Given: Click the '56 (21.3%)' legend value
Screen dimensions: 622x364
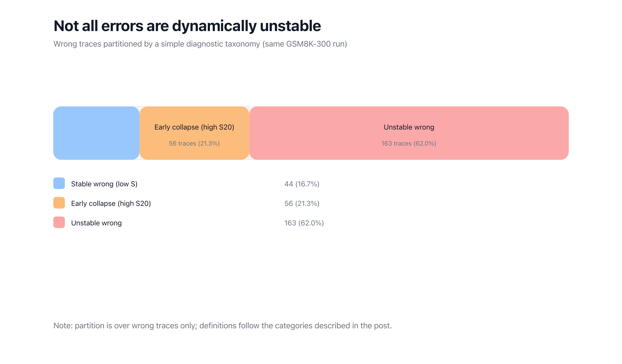Looking at the screenshot, I should click(x=302, y=203).
